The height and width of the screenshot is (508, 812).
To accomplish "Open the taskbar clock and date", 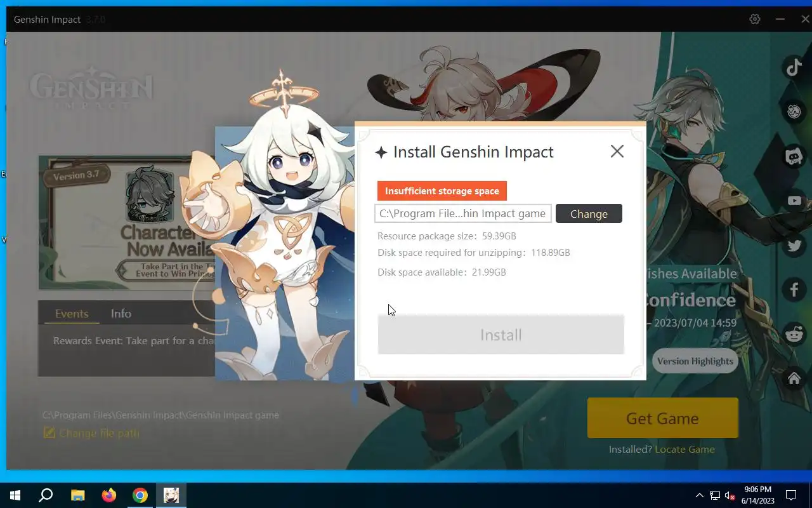I will (758, 495).
